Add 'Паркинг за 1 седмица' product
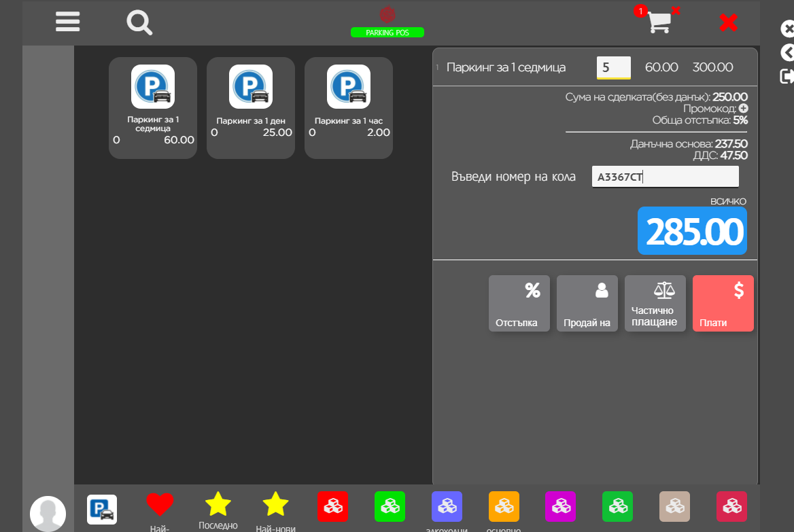This screenshot has height=532, width=794. 153,108
